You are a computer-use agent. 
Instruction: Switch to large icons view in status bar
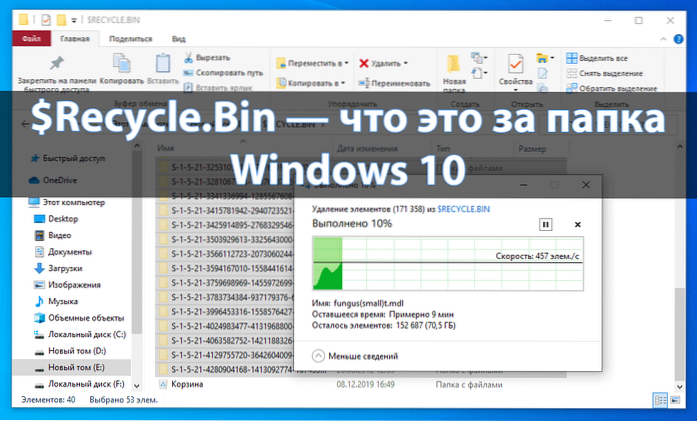click(675, 400)
